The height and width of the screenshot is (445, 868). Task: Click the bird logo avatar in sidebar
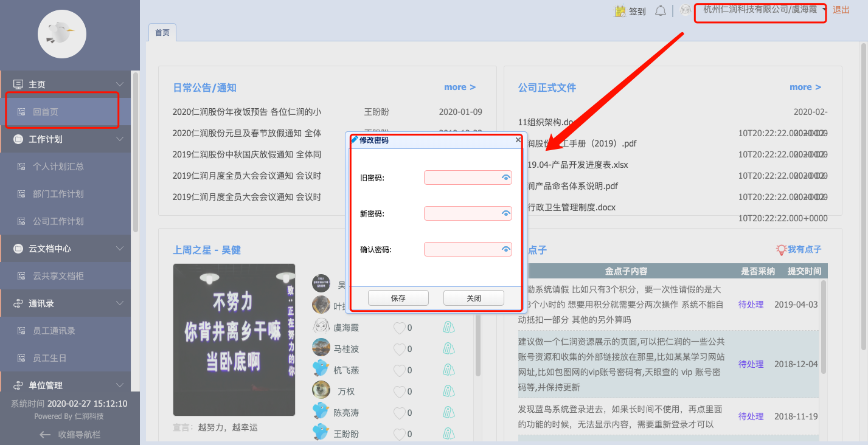tap(61, 34)
